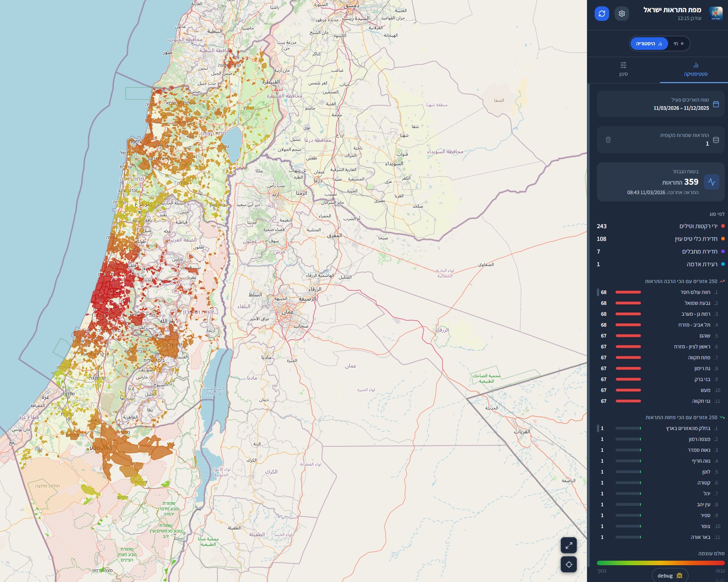
Task: Click the red bar next to רמת גן - מערב
Action: [x=628, y=314]
